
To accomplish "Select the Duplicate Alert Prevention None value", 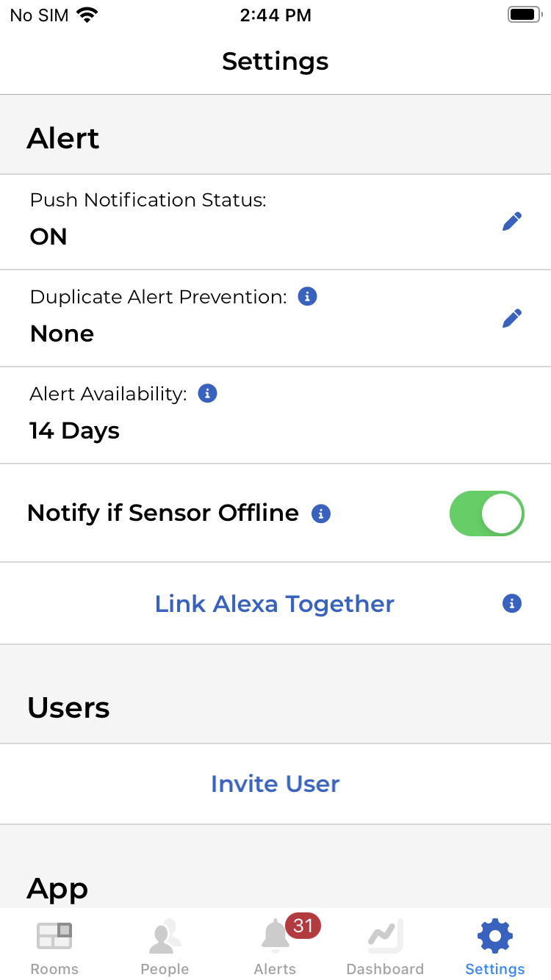I will 62,334.
